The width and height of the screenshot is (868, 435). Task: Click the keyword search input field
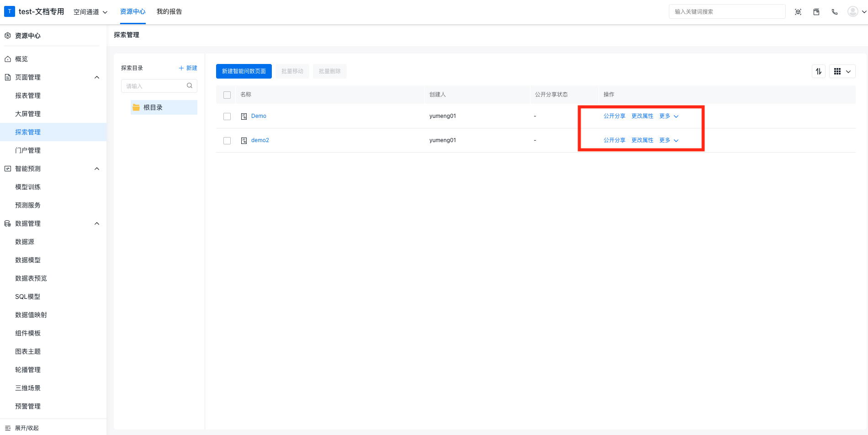(x=727, y=12)
